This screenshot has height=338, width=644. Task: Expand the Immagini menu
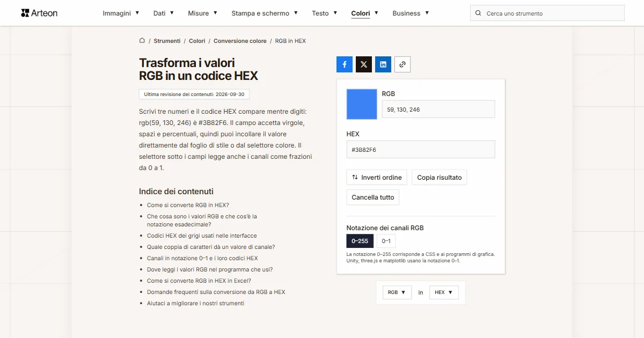(x=121, y=13)
